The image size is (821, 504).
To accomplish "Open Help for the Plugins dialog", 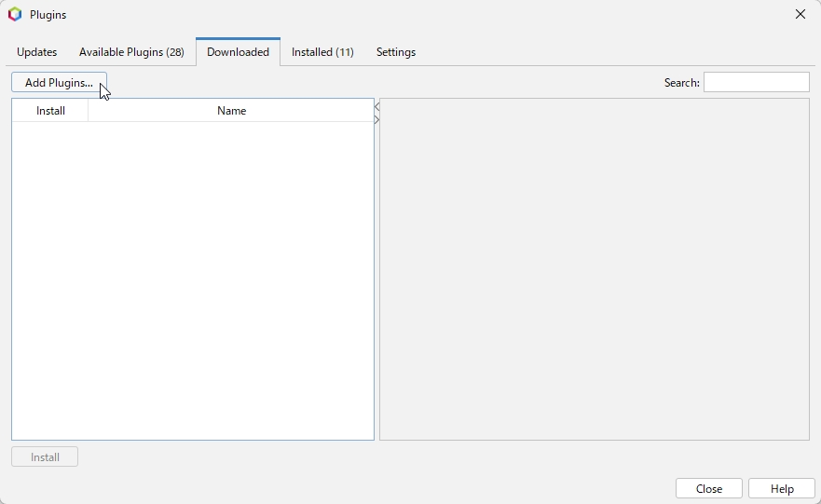I will tap(782, 489).
